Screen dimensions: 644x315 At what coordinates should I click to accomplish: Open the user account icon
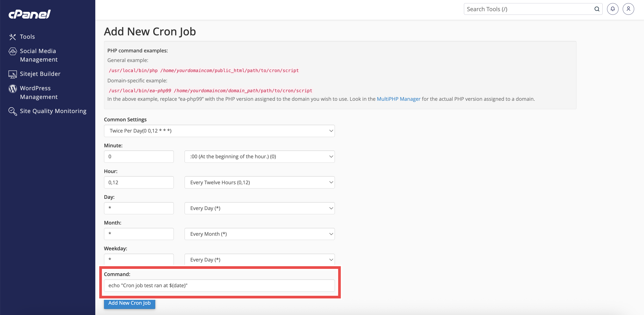click(628, 9)
